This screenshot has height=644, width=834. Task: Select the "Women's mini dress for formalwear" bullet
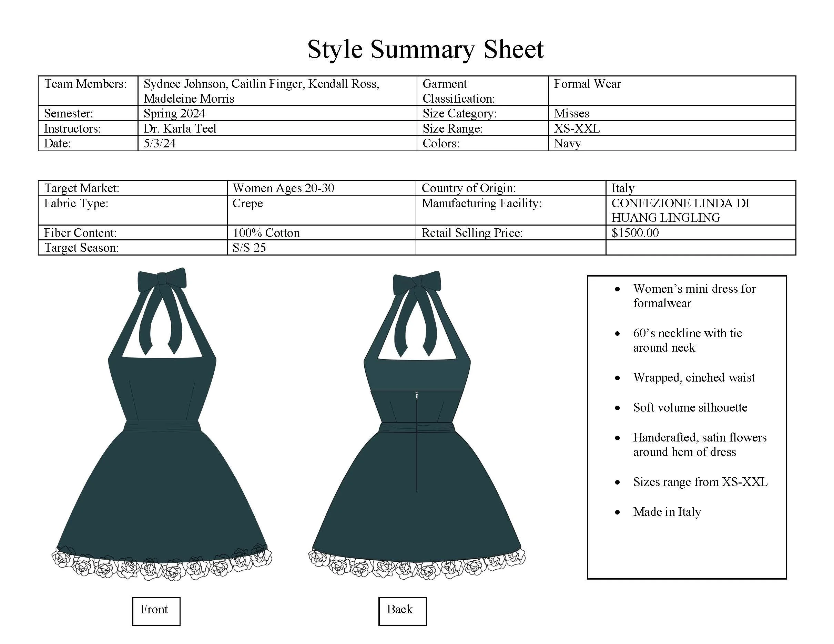click(x=694, y=296)
